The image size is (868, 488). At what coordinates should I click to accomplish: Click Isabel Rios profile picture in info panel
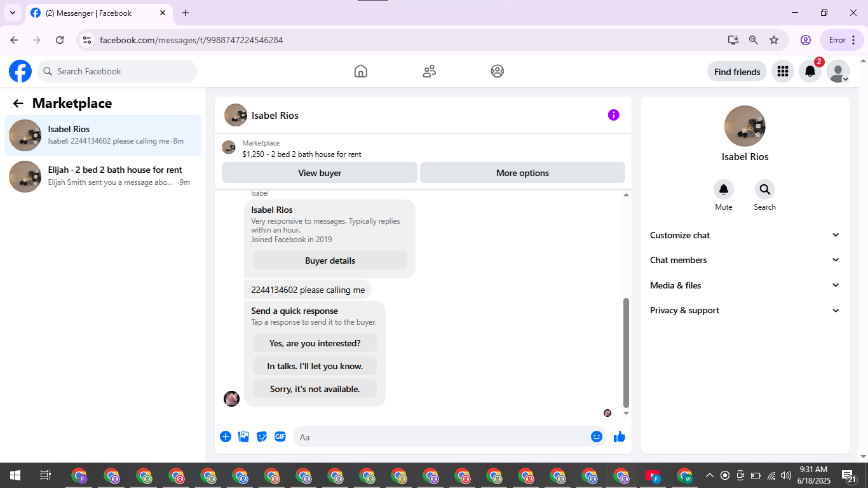pyautogui.click(x=745, y=126)
